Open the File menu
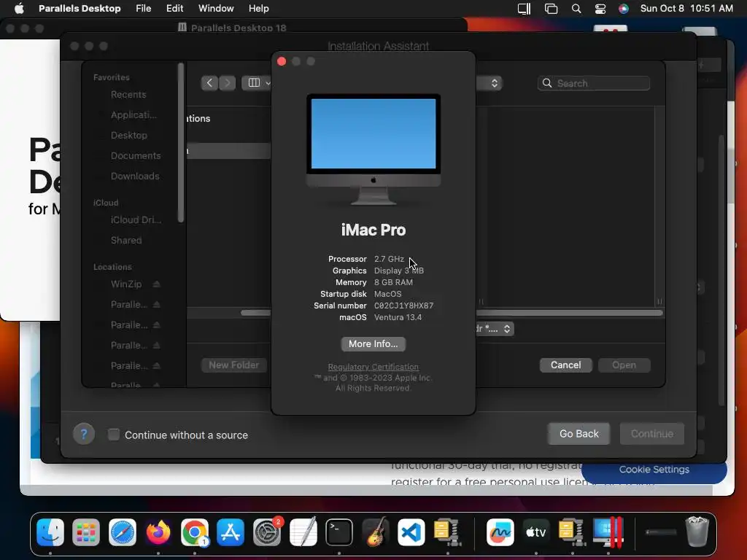The height and width of the screenshot is (560, 747). (144, 8)
